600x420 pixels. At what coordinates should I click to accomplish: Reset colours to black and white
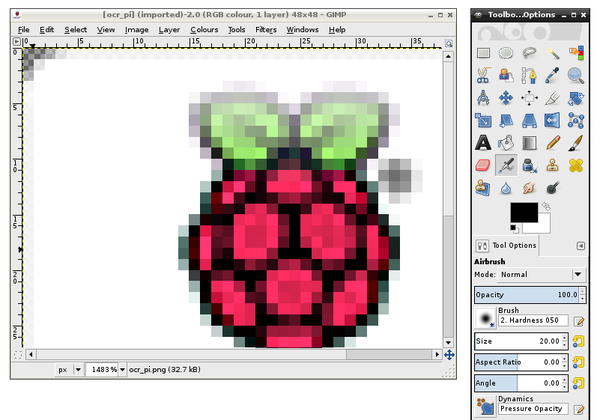[x=514, y=229]
